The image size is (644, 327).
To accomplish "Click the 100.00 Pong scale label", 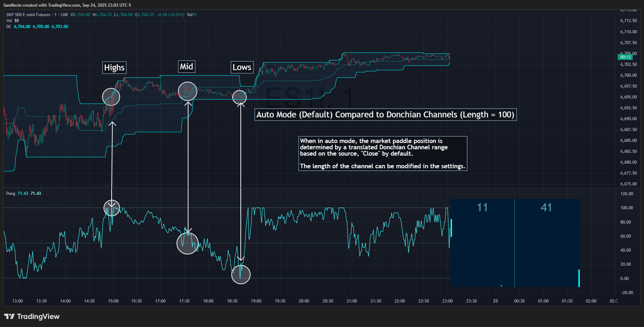I will tap(627, 208).
